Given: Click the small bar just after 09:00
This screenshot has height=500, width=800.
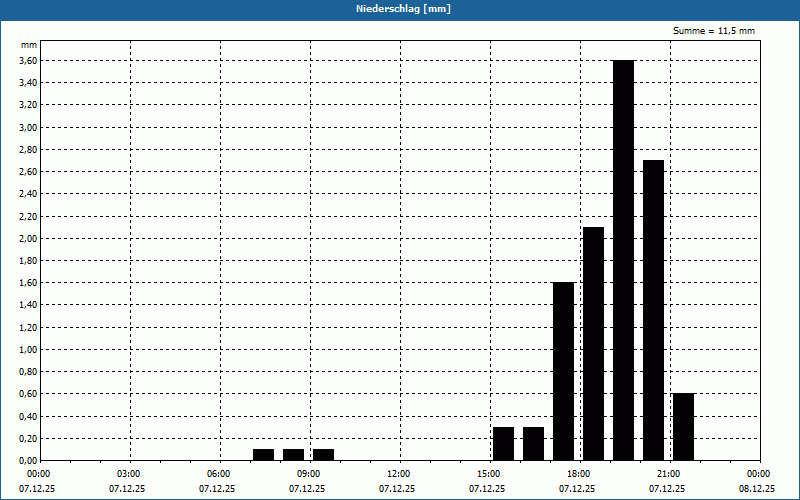Looking at the screenshot, I should click(x=323, y=455).
